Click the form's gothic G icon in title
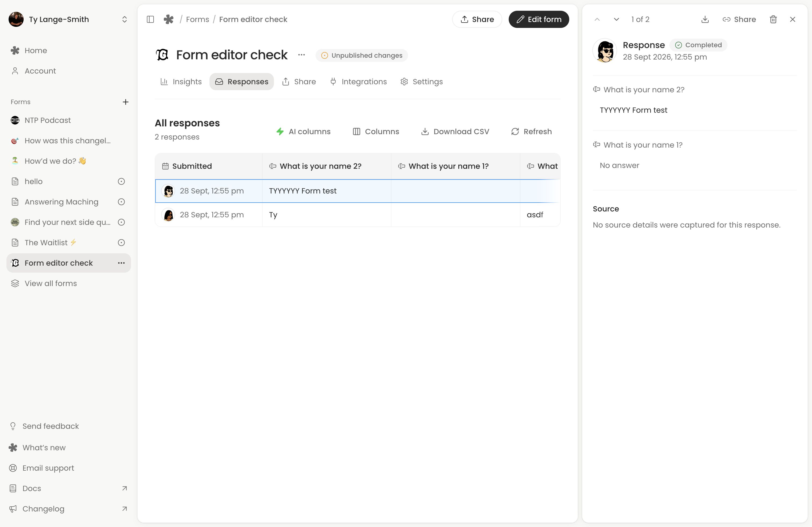The height and width of the screenshot is (527, 812). coord(162,55)
